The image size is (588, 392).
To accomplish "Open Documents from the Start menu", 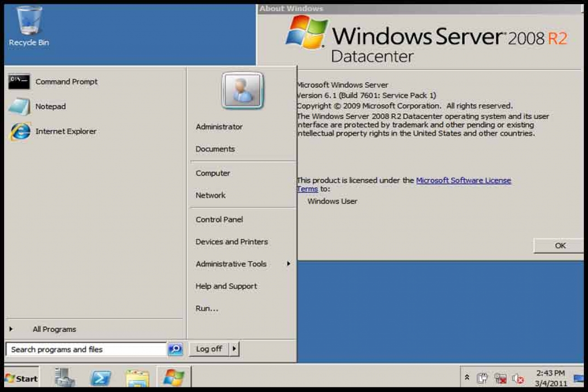I will click(215, 149).
